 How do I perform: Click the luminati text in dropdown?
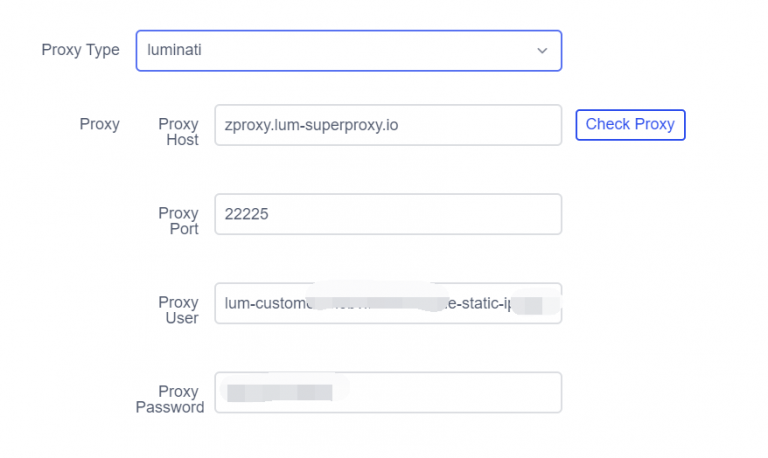click(x=174, y=50)
